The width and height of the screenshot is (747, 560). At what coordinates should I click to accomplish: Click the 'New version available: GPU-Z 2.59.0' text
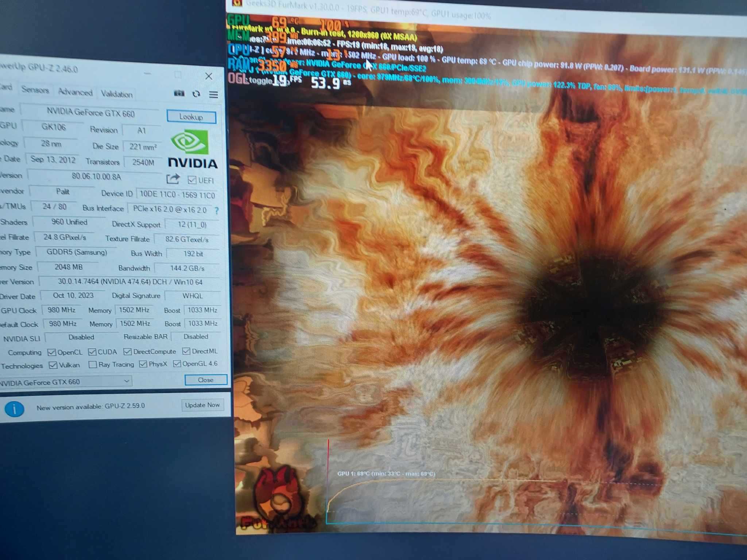[x=90, y=407]
